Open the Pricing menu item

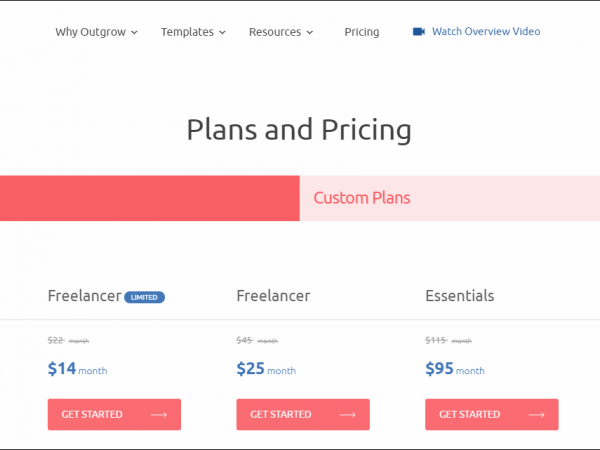pyautogui.click(x=361, y=32)
